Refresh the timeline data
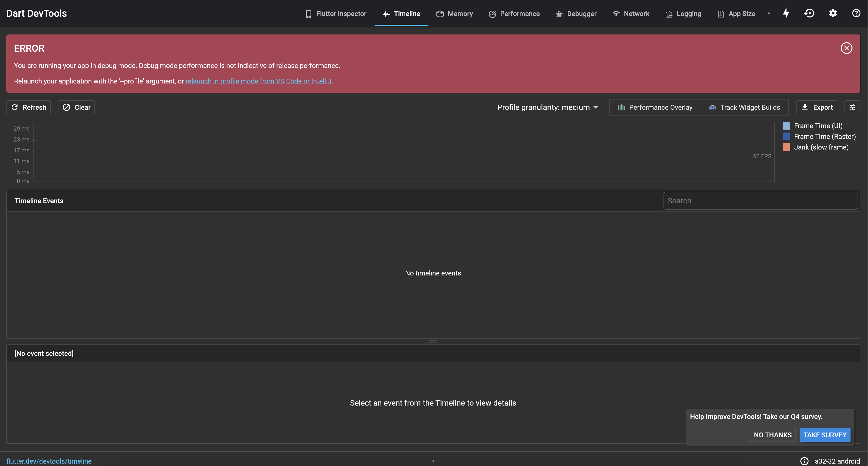868x466 pixels. point(28,107)
